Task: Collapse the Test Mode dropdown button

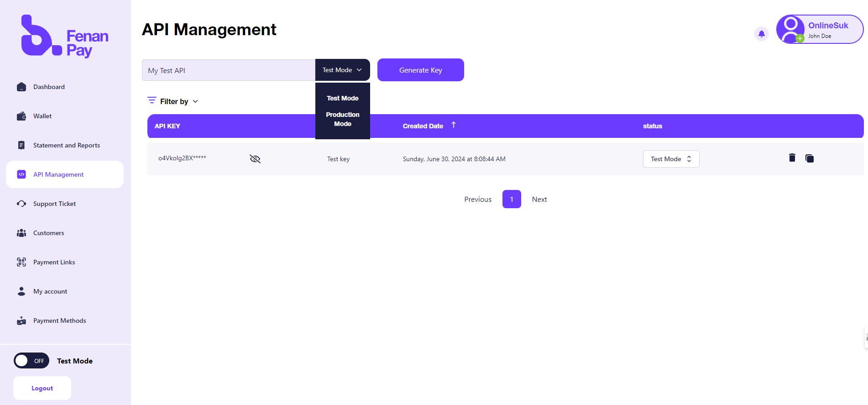Action: coord(342,70)
